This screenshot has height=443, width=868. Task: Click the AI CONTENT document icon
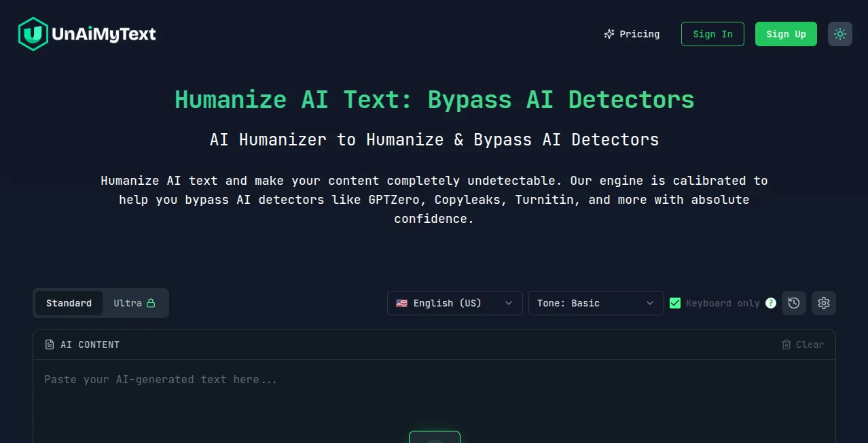click(50, 344)
